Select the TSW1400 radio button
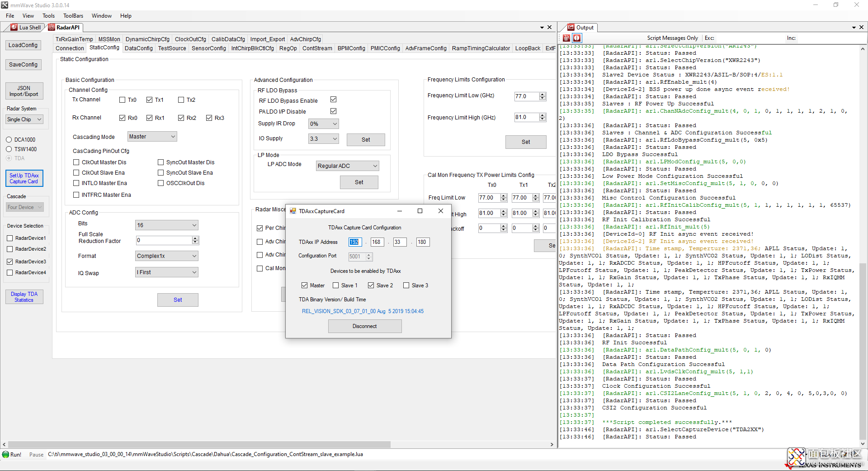The height and width of the screenshot is (471, 868). tap(9, 149)
